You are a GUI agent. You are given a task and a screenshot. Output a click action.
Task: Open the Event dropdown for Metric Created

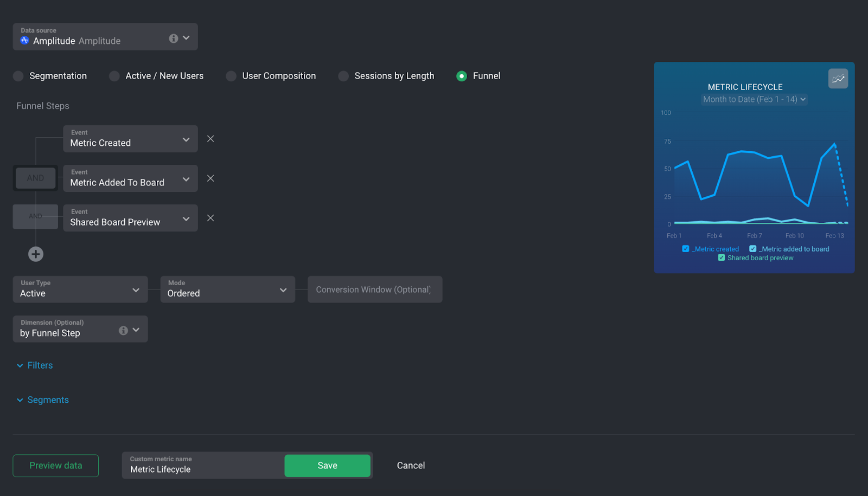(x=187, y=139)
